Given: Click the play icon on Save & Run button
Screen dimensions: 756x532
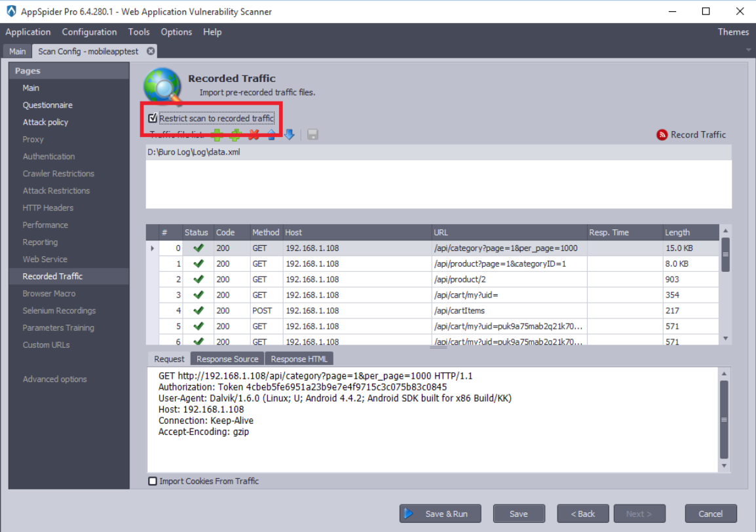Looking at the screenshot, I should pyautogui.click(x=408, y=514).
